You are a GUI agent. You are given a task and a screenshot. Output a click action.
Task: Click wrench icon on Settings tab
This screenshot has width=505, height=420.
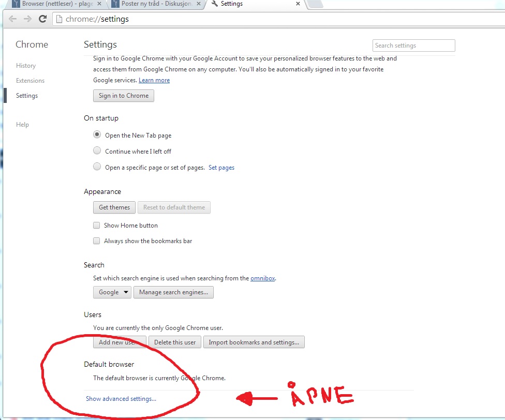[x=215, y=4]
